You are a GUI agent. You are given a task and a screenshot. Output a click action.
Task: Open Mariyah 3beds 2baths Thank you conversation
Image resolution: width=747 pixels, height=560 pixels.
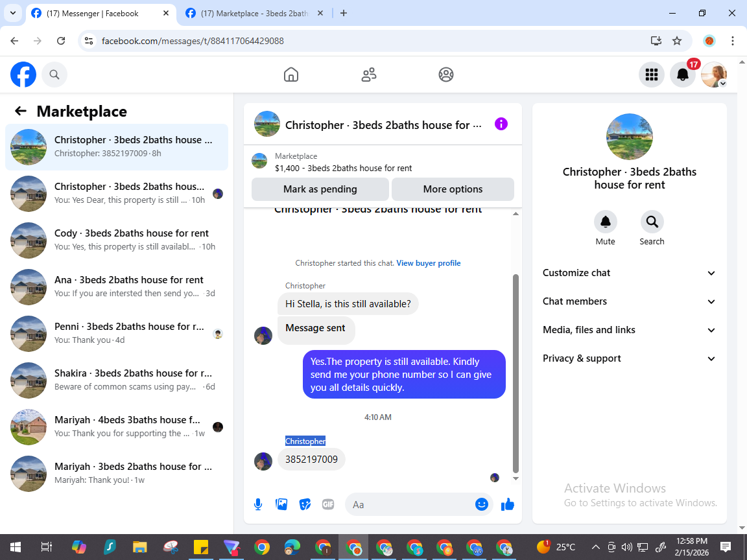[x=117, y=473]
